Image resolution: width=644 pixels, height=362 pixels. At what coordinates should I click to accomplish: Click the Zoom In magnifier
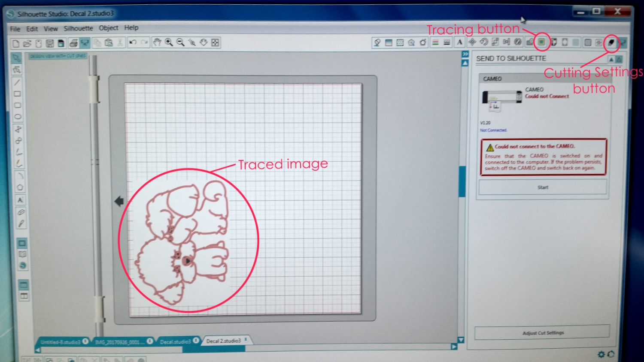coord(169,42)
